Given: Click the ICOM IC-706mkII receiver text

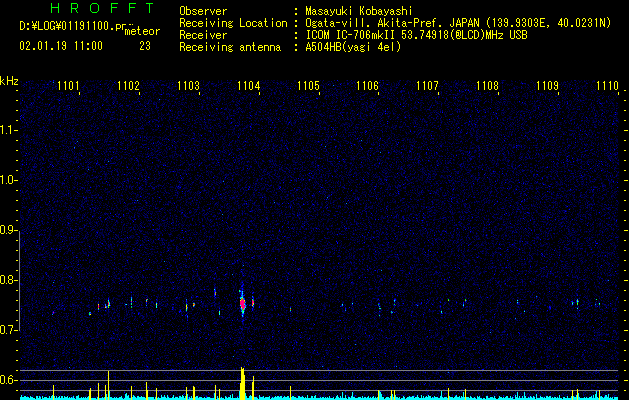Looking at the screenshot, I should pos(416,35).
